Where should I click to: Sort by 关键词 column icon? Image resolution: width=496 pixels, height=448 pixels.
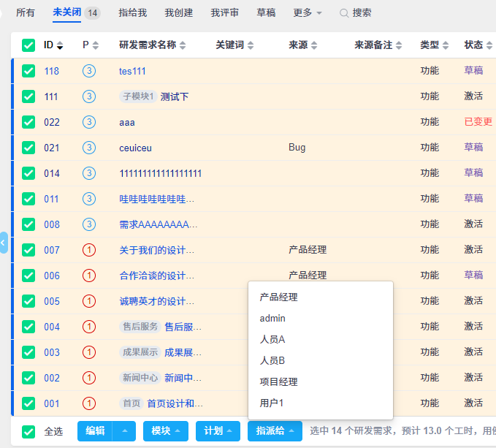click(251, 45)
